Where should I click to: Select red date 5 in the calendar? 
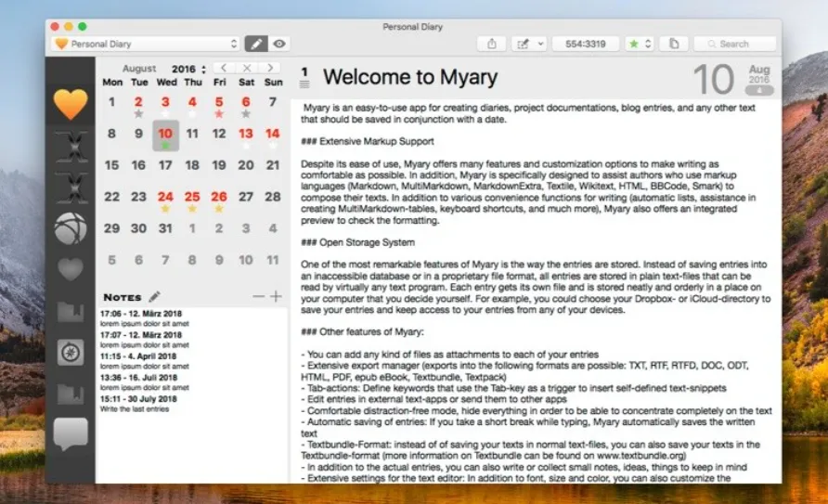coord(219,102)
